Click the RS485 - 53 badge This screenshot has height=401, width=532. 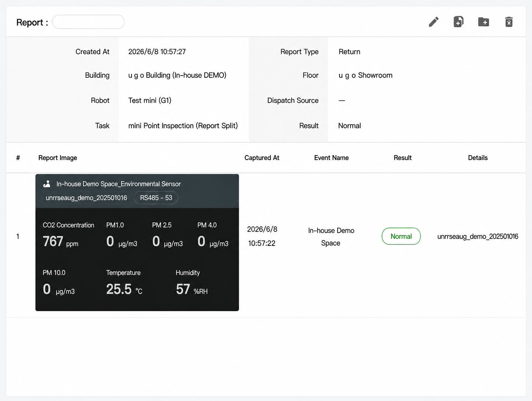[x=156, y=198]
